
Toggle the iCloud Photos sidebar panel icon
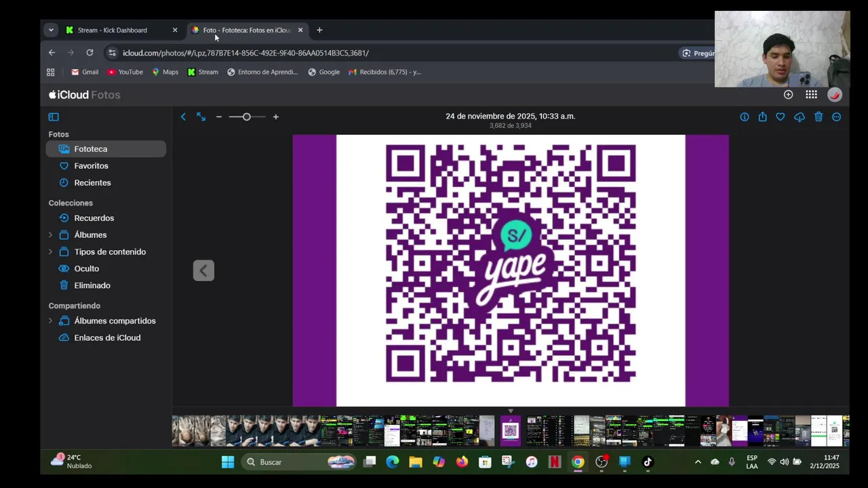[54, 117]
